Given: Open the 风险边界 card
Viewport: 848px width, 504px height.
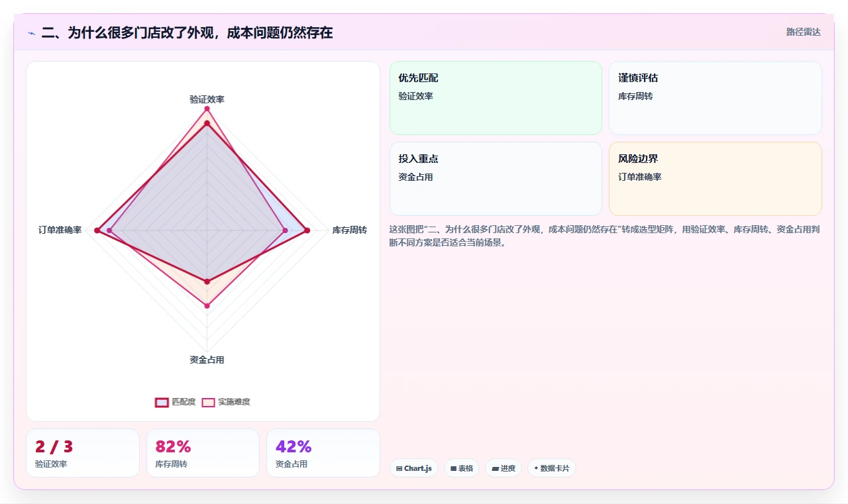Looking at the screenshot, I should pyautogui.click(x=715, y=179).
